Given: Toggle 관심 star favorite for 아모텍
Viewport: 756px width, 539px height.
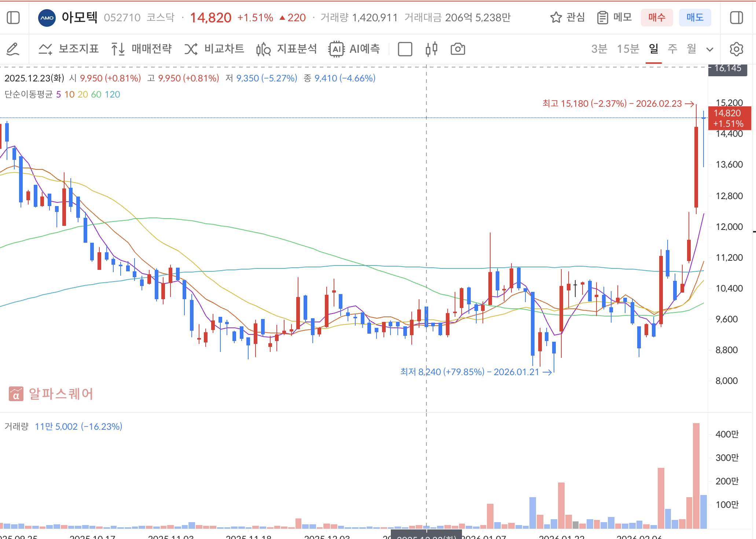Looking at the screenshot, I should click(x=567, y=17).
